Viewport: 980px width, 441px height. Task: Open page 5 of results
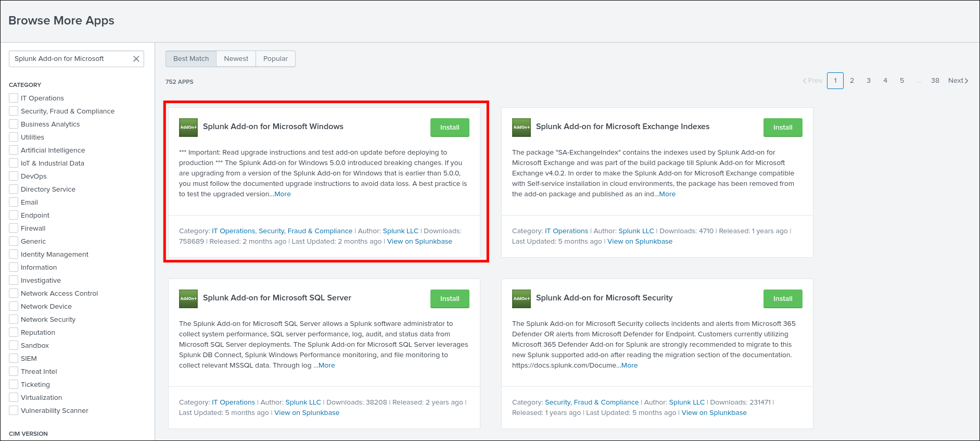pyautogui.click(x=902, y=81)
